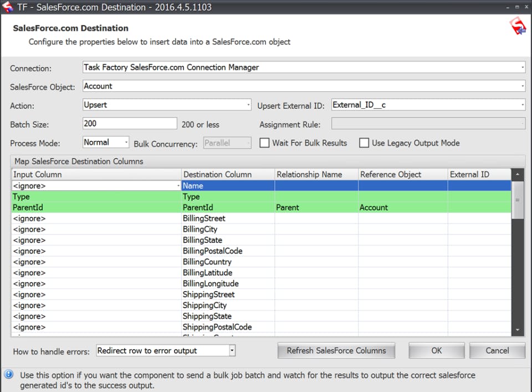Screen dimensions: 532x392
Task: Click the Account reference object cell
Action: 403,207
